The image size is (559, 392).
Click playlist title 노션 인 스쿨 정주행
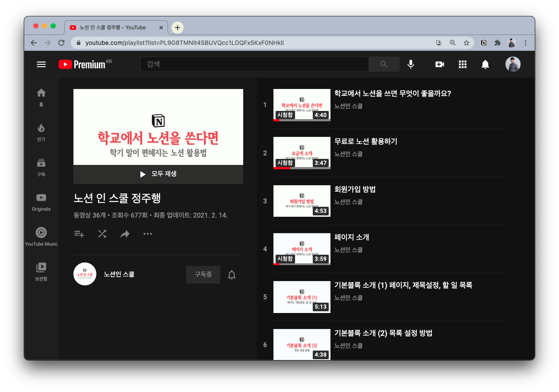point(117,198)
